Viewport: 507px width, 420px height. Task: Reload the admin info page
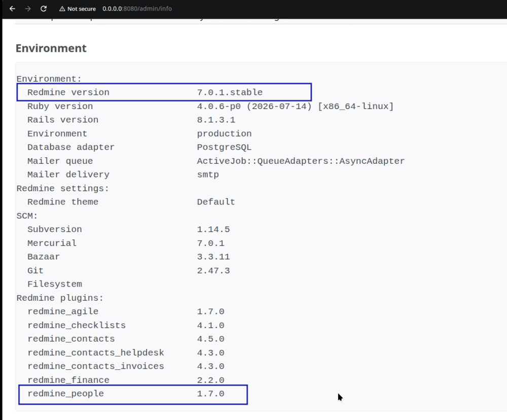(x=43, y=9)
